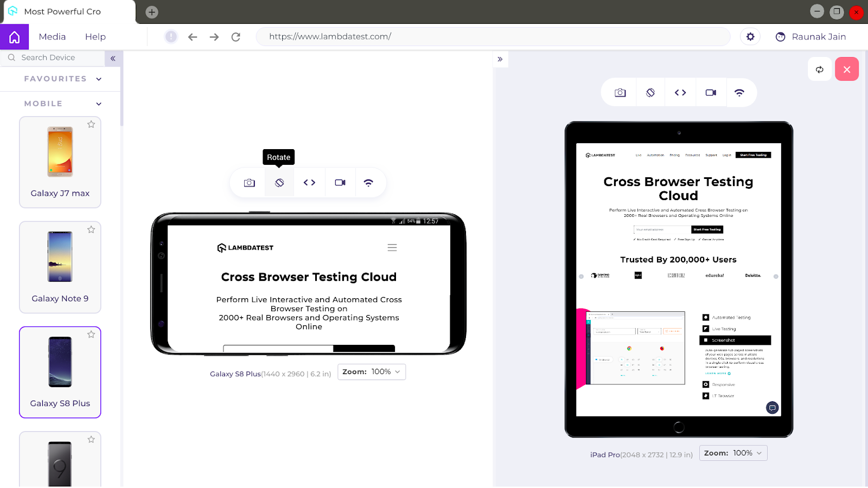Go to the purple Home button
The height and width of the screenshot is (488, 868).
pyautogui.click(x=15, y=37)
